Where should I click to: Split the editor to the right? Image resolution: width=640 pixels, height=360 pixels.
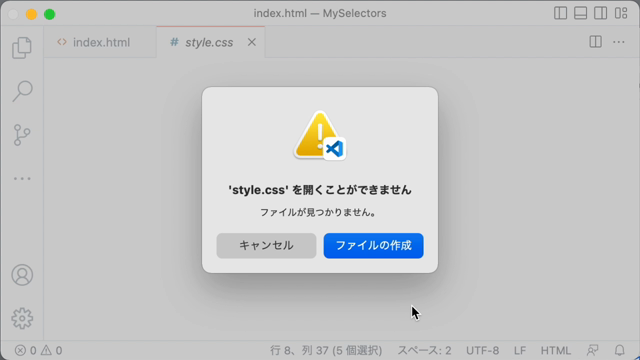[596, 42]
